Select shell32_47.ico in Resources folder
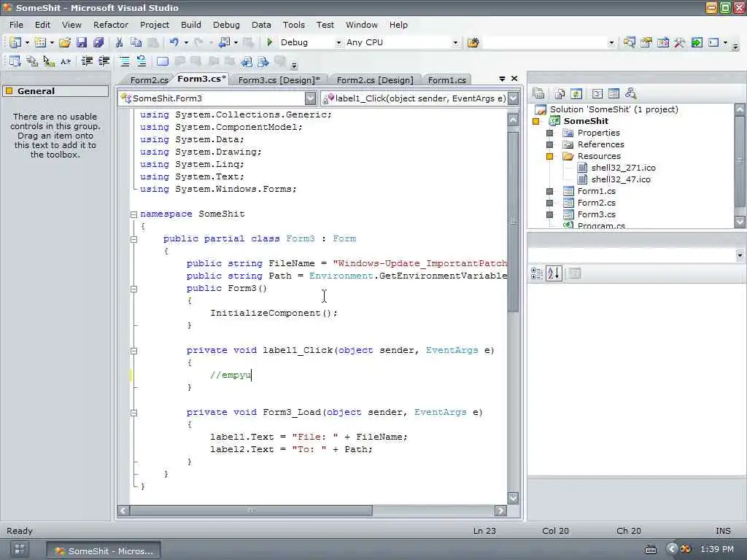Screen dimensions: 747x560 [620, 179]
